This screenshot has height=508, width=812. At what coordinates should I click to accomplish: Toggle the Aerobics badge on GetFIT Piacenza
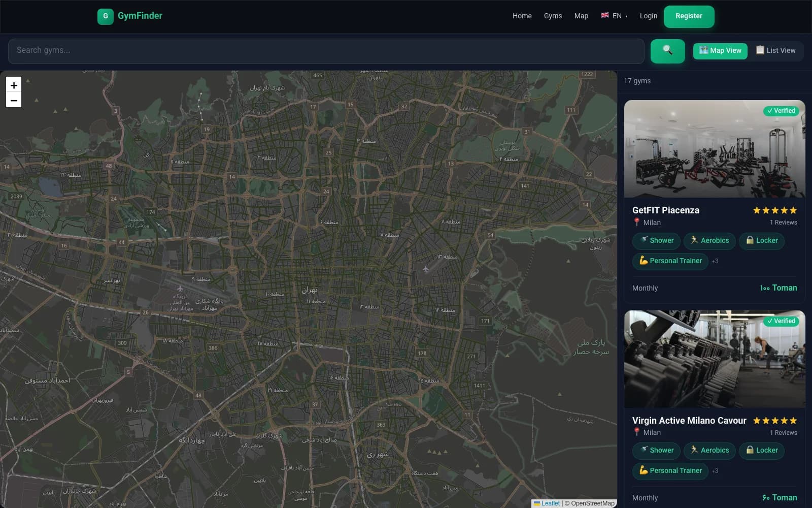[709, 241]
